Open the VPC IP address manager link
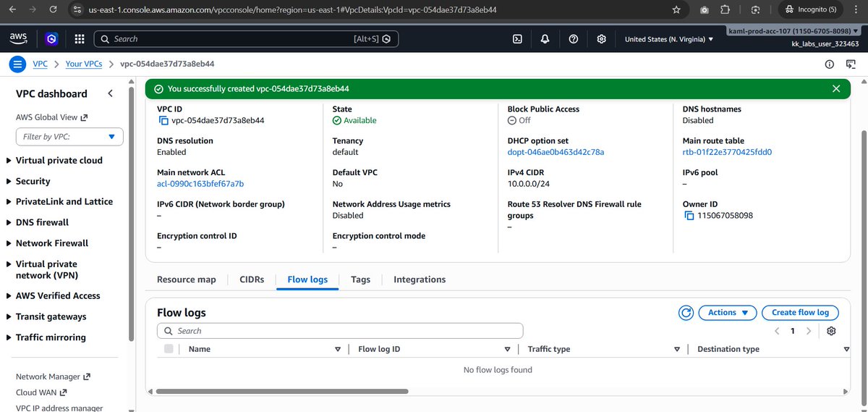868x412 pixels. (59, 408)
